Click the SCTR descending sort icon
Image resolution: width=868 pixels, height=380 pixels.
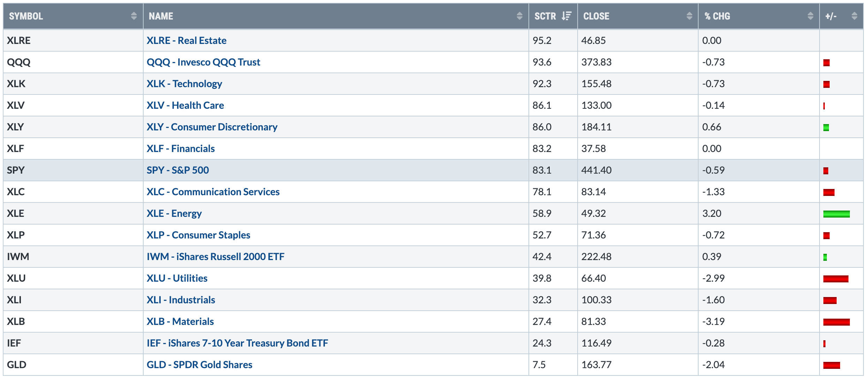coord(566,16)
